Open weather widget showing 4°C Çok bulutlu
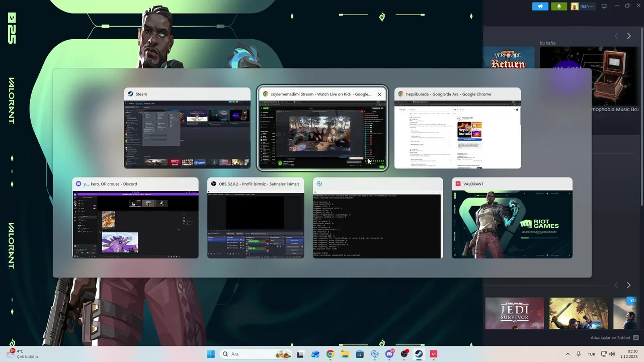Image resolution: width=644 pixels, height=362 pixels. (x=23, y=354)
